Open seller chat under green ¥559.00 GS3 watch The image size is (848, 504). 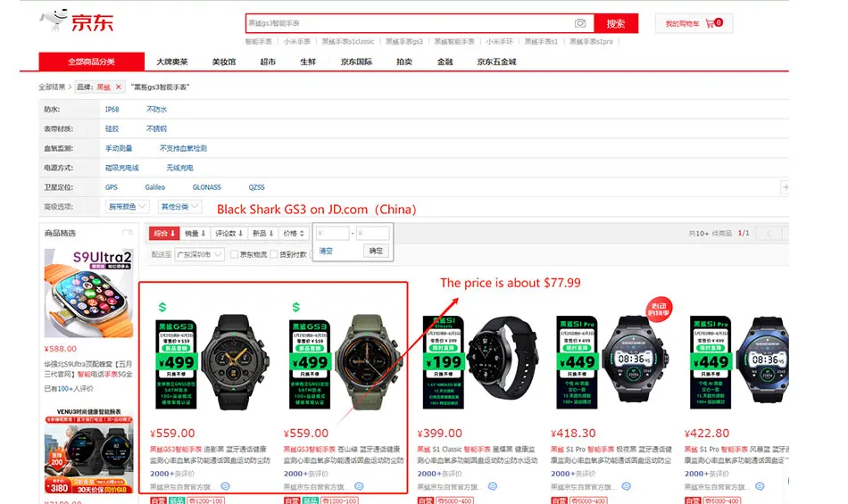click(x=359, y=486)
